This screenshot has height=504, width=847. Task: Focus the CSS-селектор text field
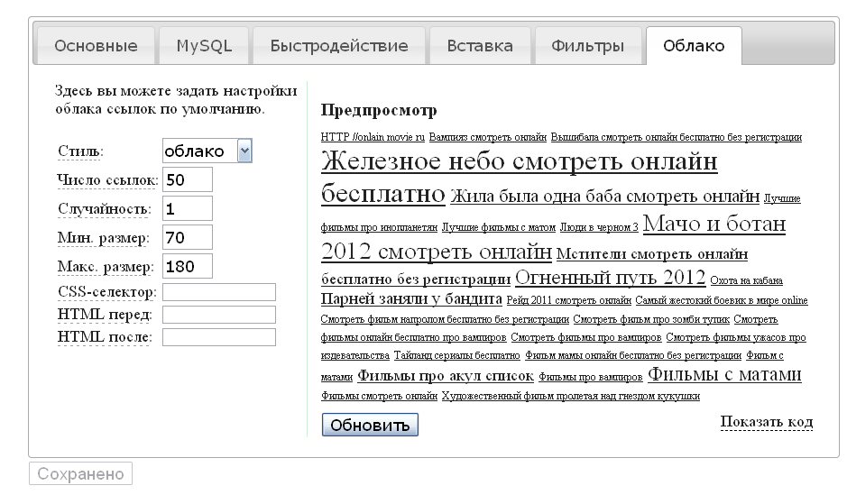point(218,292)
